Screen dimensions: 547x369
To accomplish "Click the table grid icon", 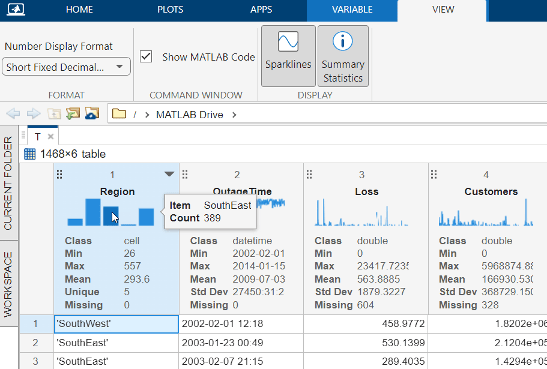I will tap(30, 154).
